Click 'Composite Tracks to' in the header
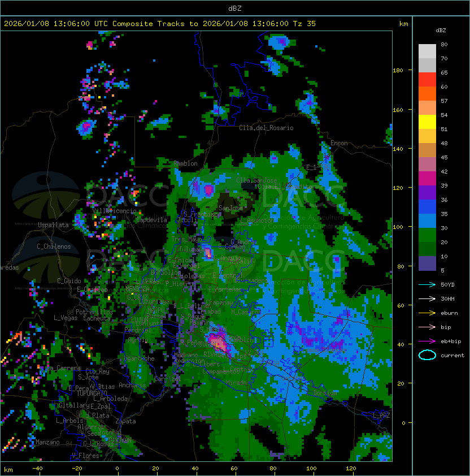Image resolution: width=470 pixels, height=476 pixels. (x=155, y=24)
